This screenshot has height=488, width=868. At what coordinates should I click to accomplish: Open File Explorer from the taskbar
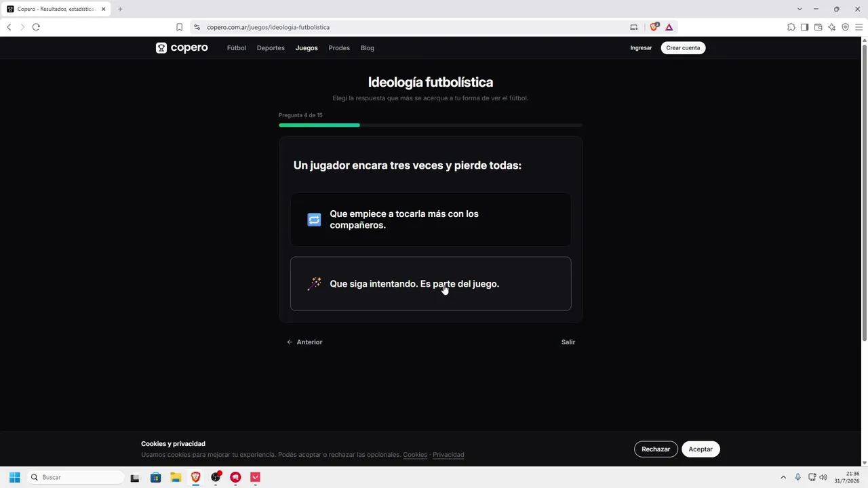pos(176,477)
